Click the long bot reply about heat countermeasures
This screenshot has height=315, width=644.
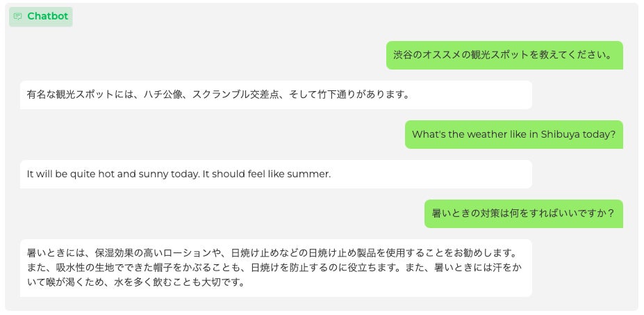(276, 268)
